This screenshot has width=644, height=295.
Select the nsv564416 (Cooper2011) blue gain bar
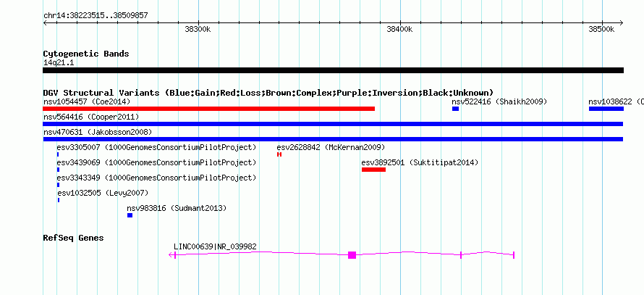pyautogui.click(x=333, y=124)
